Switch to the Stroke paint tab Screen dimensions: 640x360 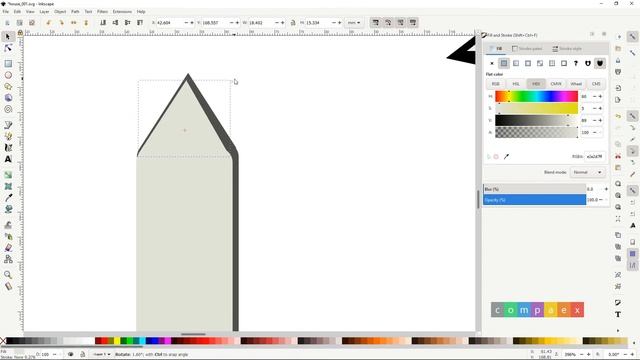(527, 49)
